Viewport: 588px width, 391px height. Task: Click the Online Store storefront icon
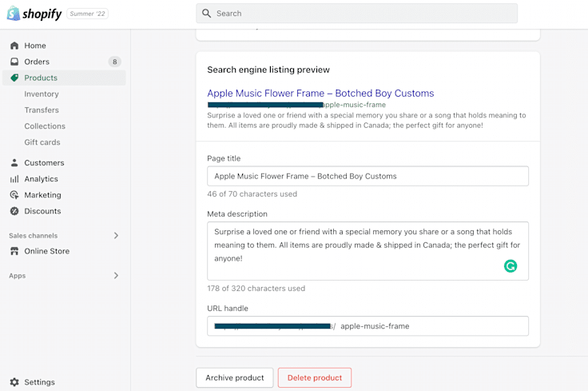tap(14, 251)
